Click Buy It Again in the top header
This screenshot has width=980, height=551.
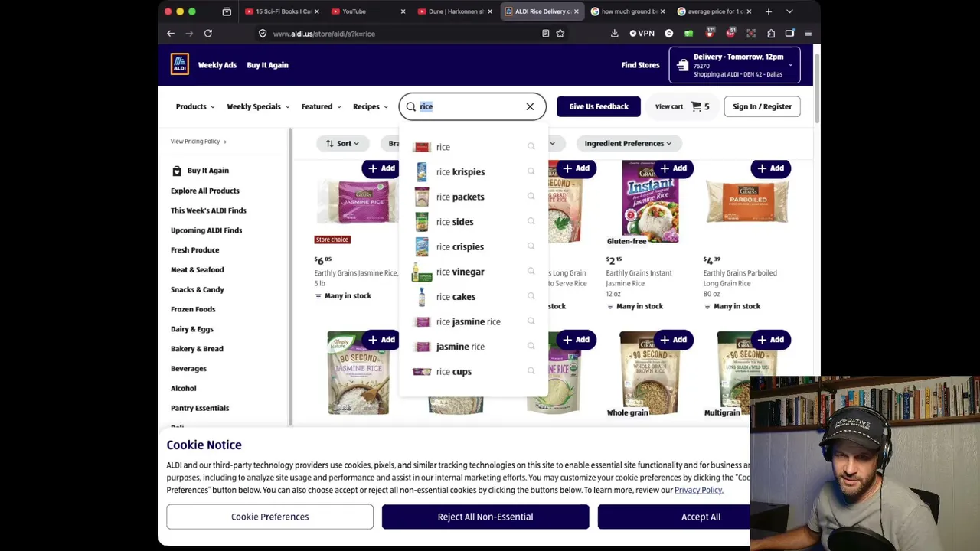coord(267,65)
